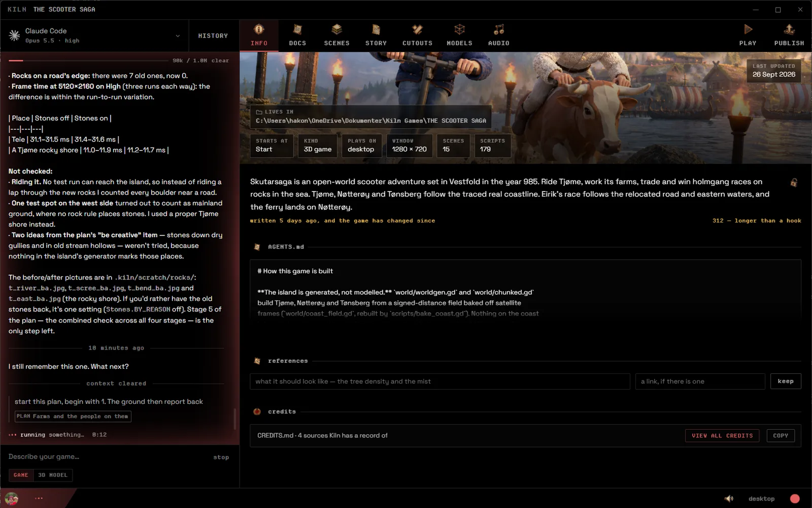Switch prompt mode to 3D MODEL
The height and width of the screenshot is (508, 812).
point(53,475)
